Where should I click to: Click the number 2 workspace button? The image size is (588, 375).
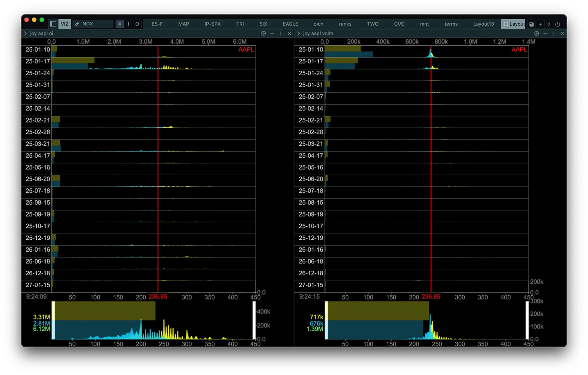(549, 25)
